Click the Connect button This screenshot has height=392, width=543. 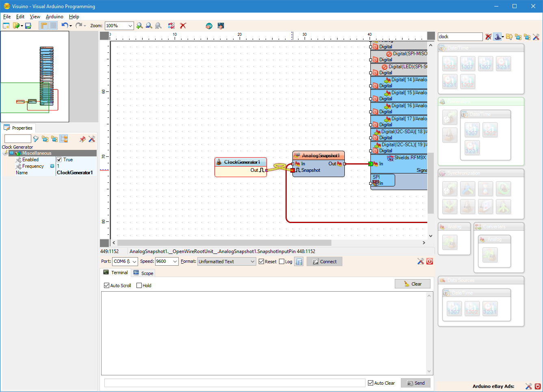325,262
